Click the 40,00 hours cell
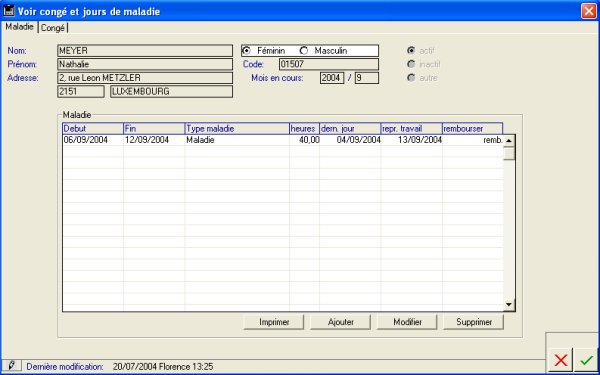600x375 pixels. tap(305, 140)
